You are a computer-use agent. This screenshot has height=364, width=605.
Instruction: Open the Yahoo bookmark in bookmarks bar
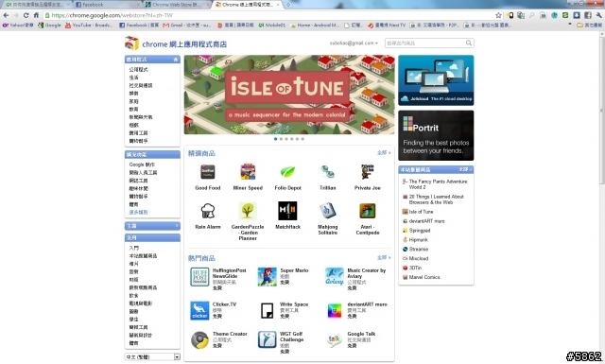tap(18, 26)
